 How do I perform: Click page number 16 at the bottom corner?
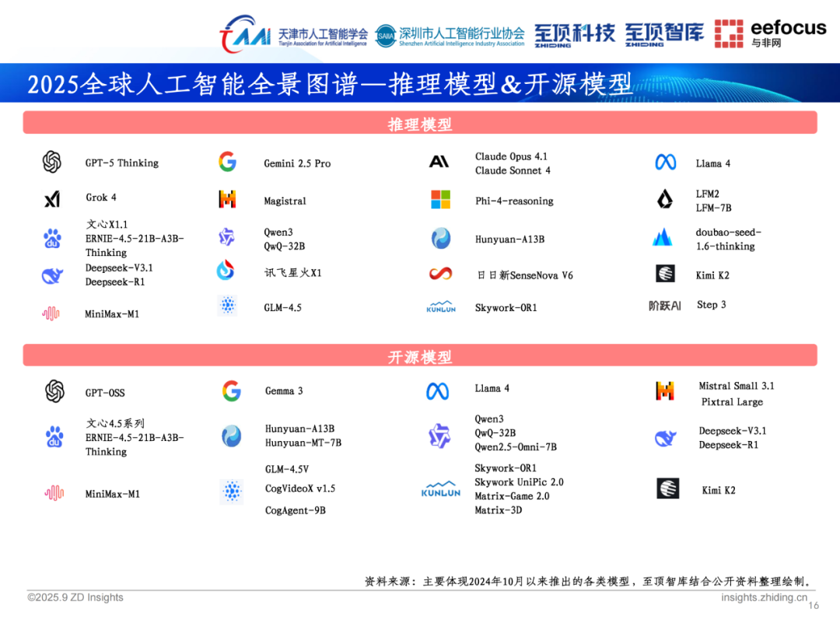(814, 605)
